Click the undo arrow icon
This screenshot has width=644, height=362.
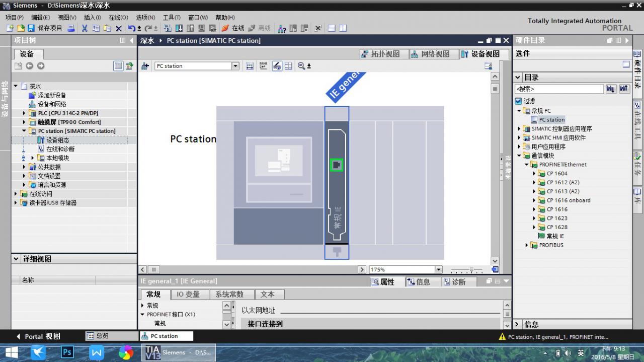131,28
